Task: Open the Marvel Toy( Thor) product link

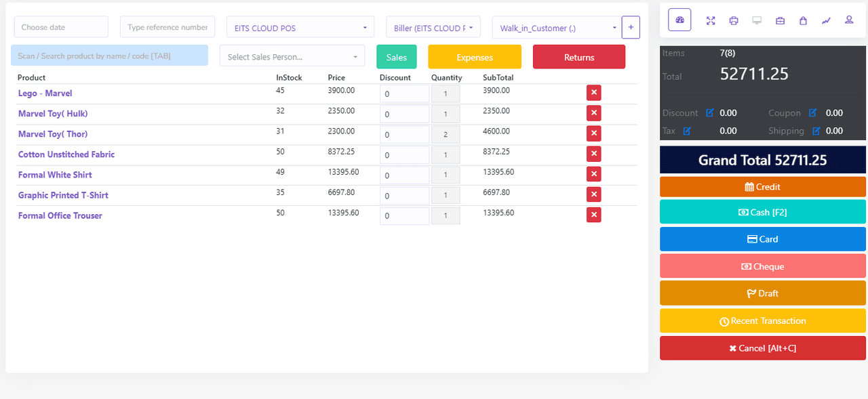Action: pyautogui.click(x=53, y=134)
